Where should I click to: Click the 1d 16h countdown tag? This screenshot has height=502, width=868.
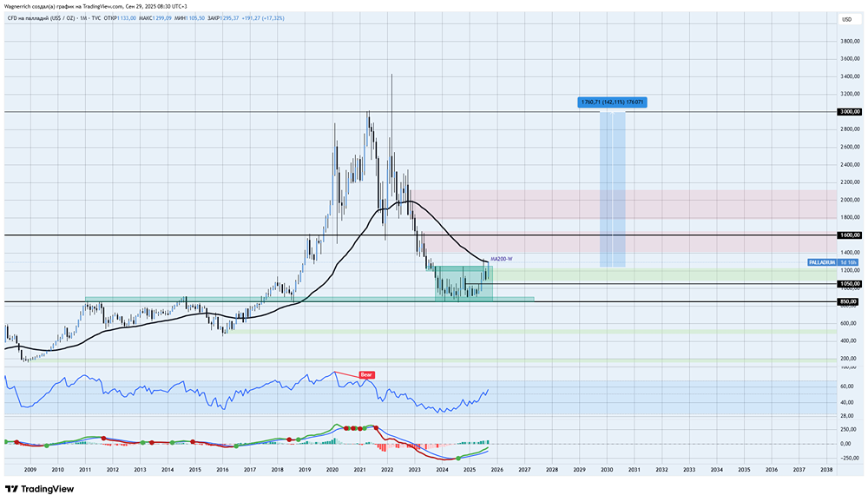point(848,262)
